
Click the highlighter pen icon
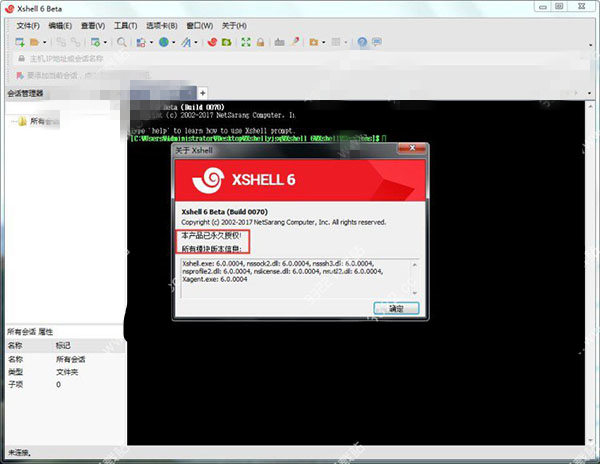click(295, 41)
